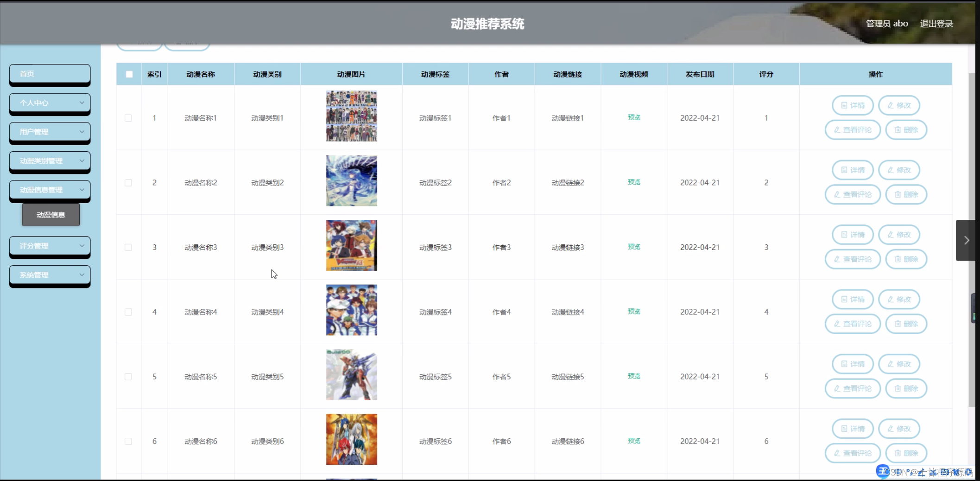The height and width of the screenshot is (481, 980).
Task: Expand the 评分管理 sidebar menu
Action: point(50,246)
